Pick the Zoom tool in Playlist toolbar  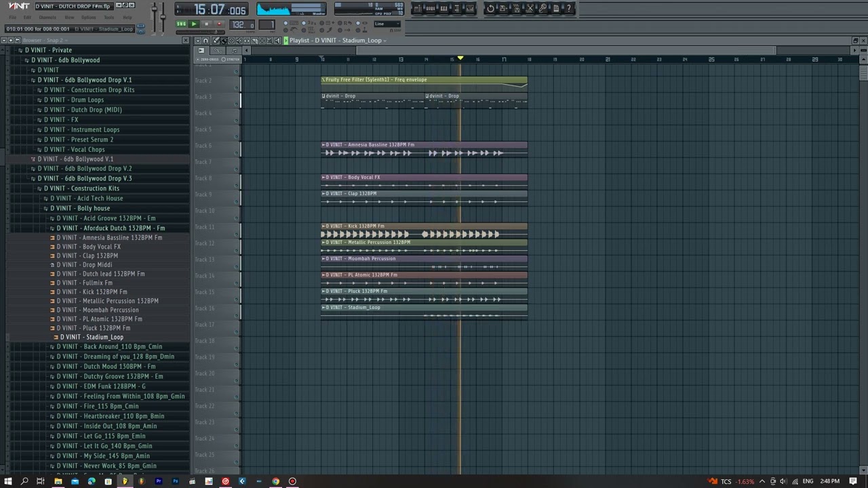(269, 41)
